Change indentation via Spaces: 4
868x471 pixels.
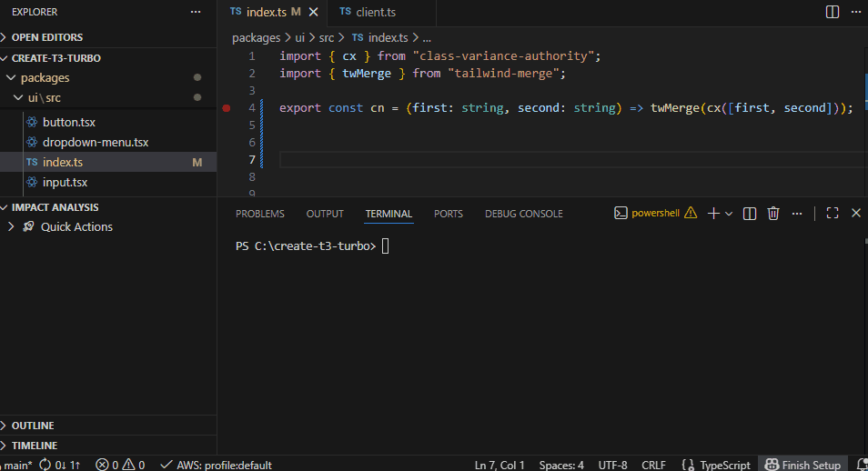point(561,465)
